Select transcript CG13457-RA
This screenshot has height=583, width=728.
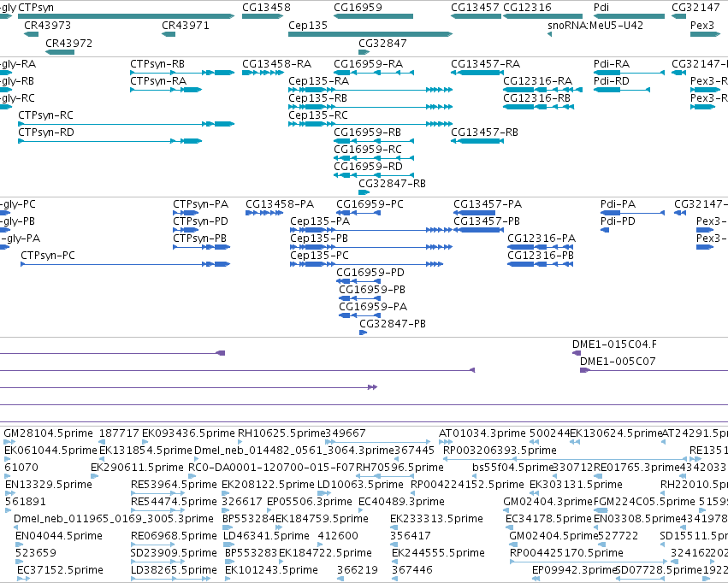(x=485, y=64)
